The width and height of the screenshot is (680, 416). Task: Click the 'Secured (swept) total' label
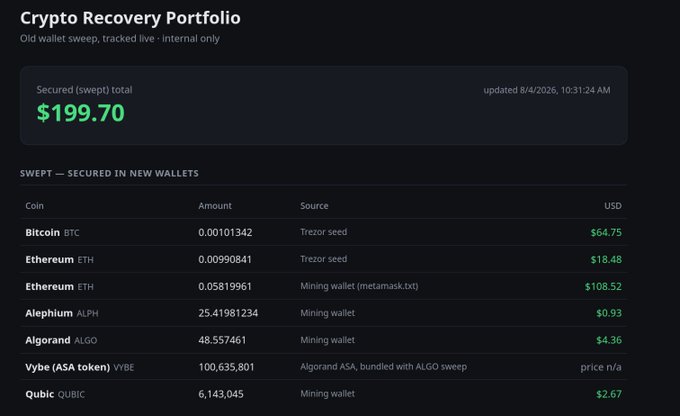click(84, 90)
